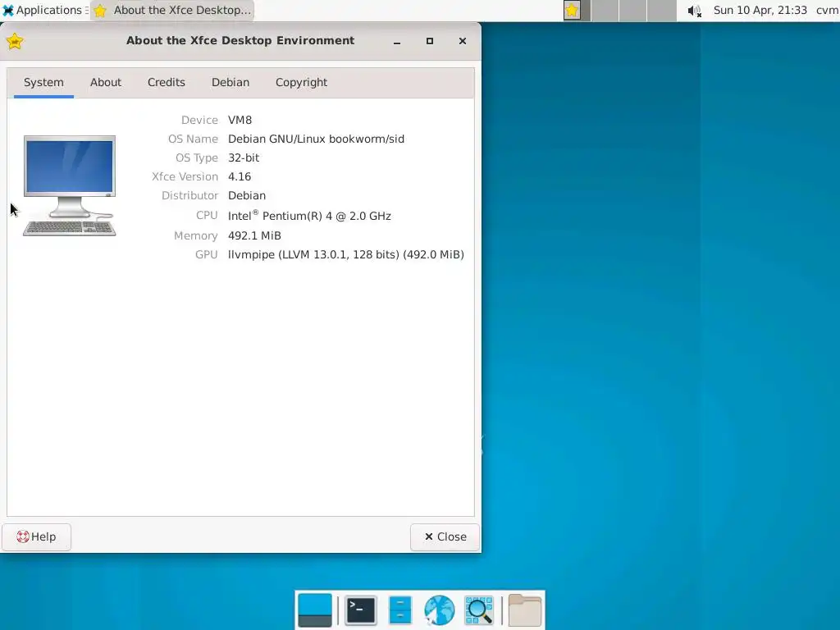Click the Xfce mouse icon beside Applications
This screenshot has width=840, height=630.
(8, 10)
